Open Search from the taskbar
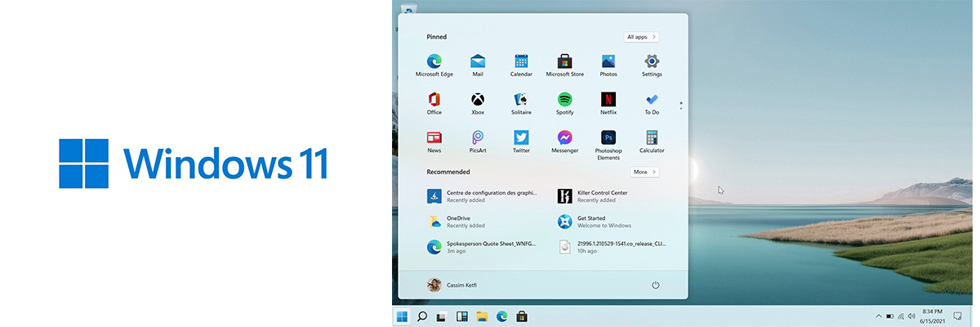This screenshot has height=327, width=980. (422, 316)
